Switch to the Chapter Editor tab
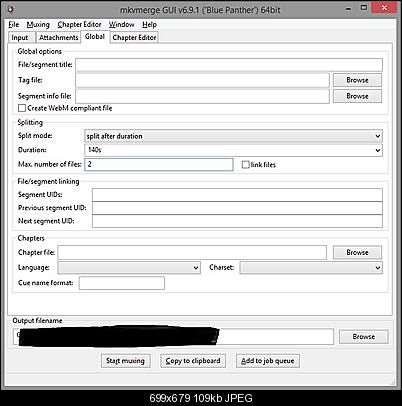 pos(134,37)
